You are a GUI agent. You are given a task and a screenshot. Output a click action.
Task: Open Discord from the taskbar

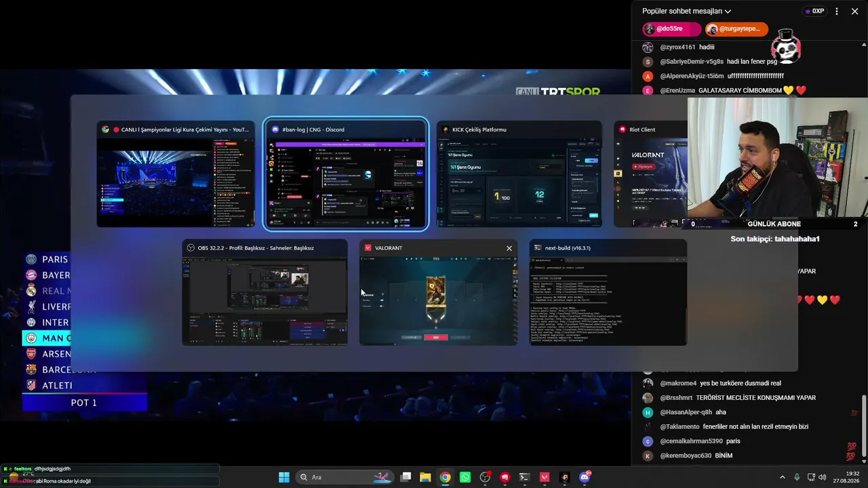pyautogui.click(x=585, y=477)
